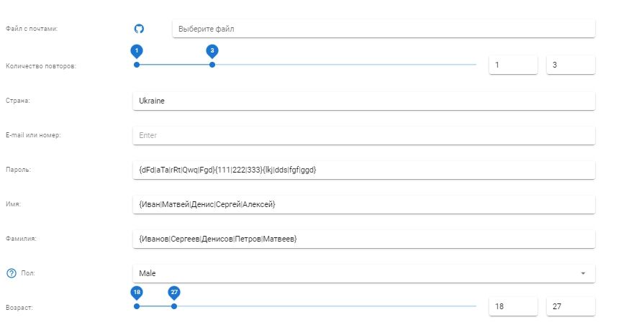Expand the Male gender dropdown arrow

coord(583,273)
